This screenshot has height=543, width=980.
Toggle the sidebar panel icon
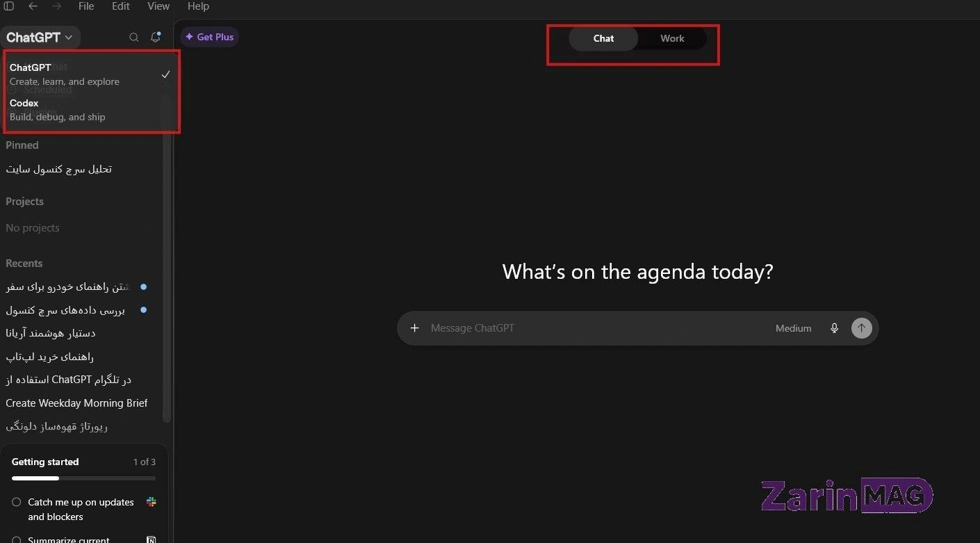tap(9, 6)
